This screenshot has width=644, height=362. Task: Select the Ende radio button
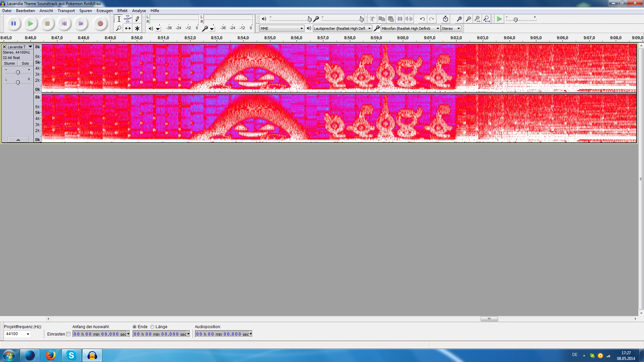[x=135, y=327]
